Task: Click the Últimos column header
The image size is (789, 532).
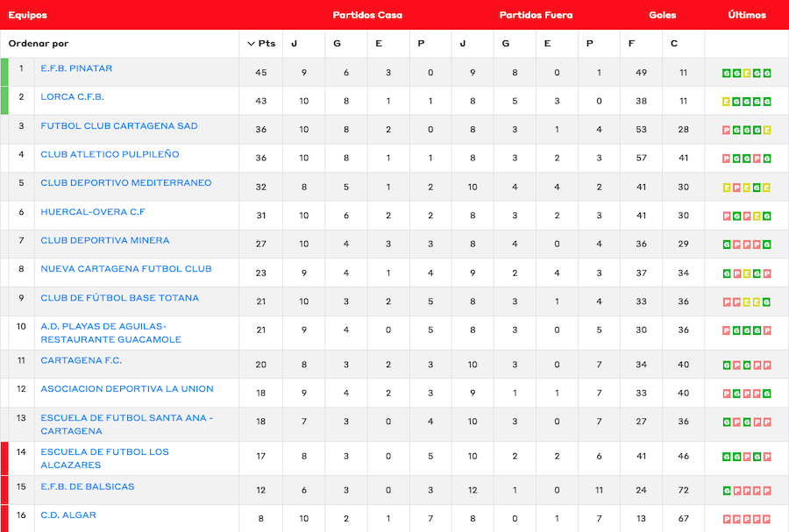Action: [747, 15]
